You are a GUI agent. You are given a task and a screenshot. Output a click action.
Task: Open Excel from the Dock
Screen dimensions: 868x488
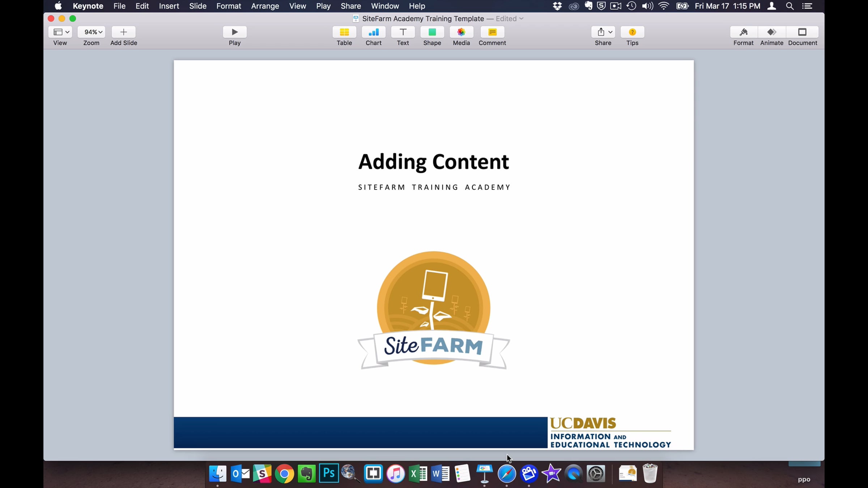[418, 474]
